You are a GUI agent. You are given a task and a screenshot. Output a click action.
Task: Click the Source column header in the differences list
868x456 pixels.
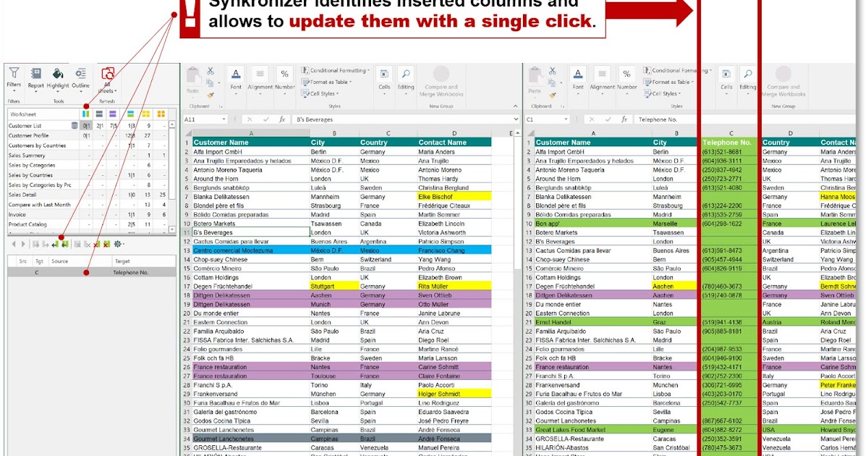(80, 261)
